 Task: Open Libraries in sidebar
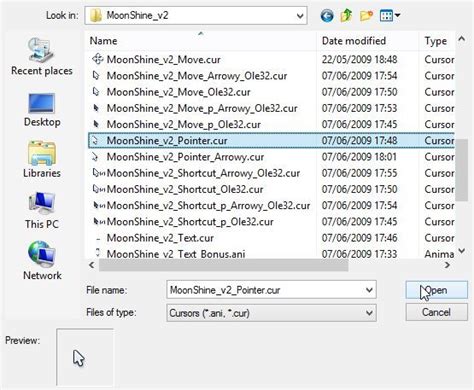(x=42, y=160)
